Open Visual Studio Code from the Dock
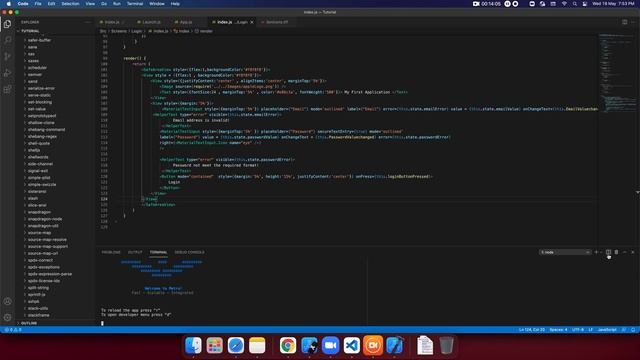Viewport: 640px width, 360px height. [x=351, y=346]
